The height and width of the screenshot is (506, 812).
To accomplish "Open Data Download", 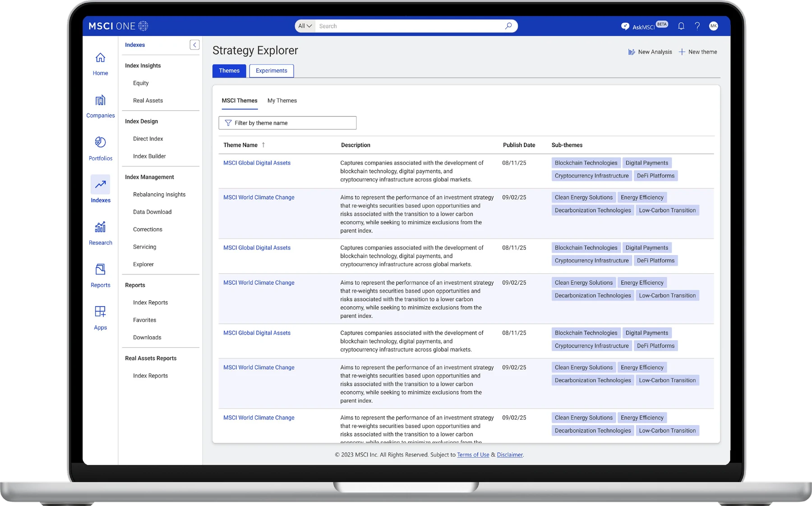I will point(152,212).
